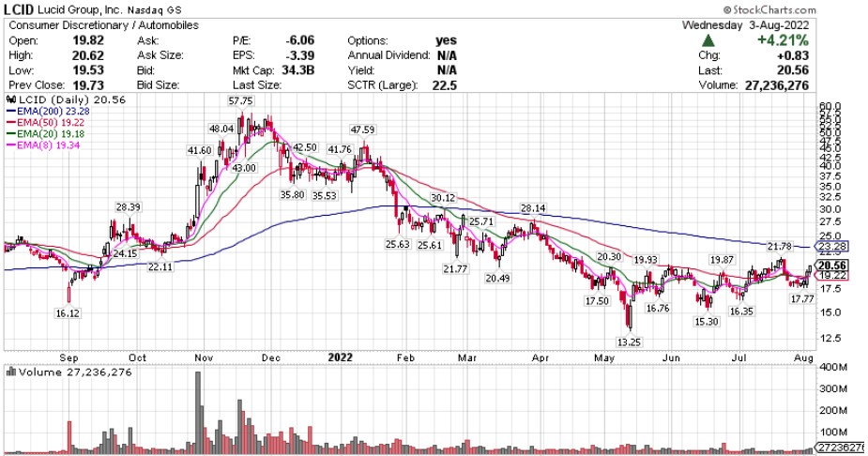Click the 23.28 EMA tag on the right axis
Viewport: 868px width, 456px height.
coord(832,247)
